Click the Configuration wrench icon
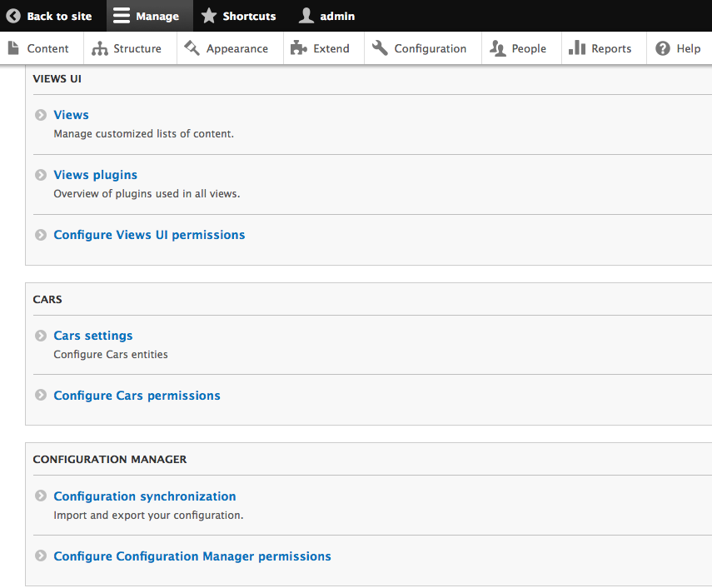The width and height of the screenshot is (712, 588). (x=381, y=48)
